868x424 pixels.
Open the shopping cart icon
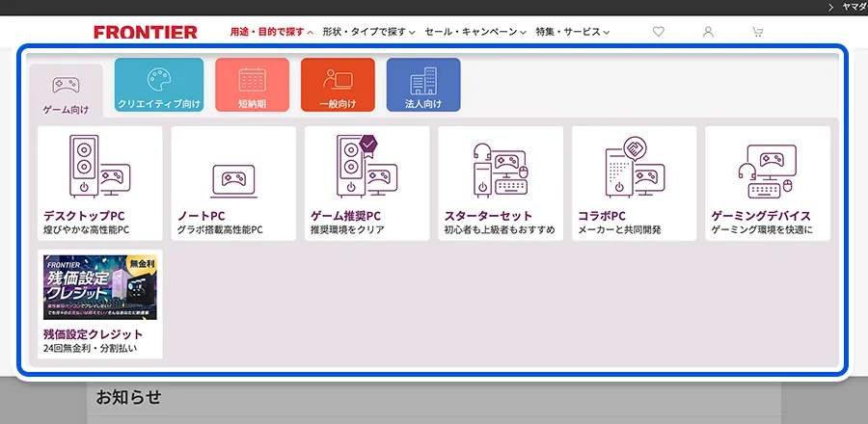[x=758, y=32]
